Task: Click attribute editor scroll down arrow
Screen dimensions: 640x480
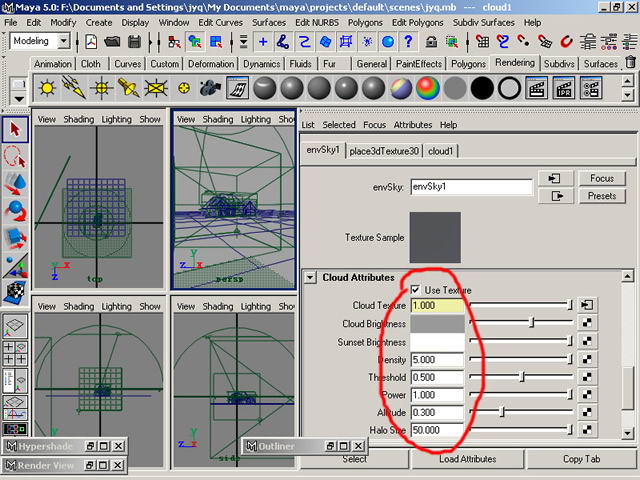Action: pos(627,433)
